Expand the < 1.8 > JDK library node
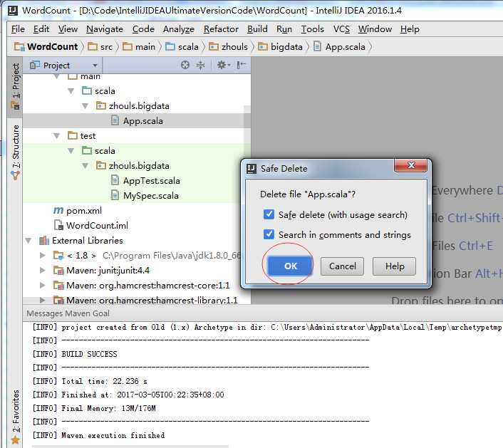Image resolution: width=503 pixels, height=448 pixels. point(42,255)
